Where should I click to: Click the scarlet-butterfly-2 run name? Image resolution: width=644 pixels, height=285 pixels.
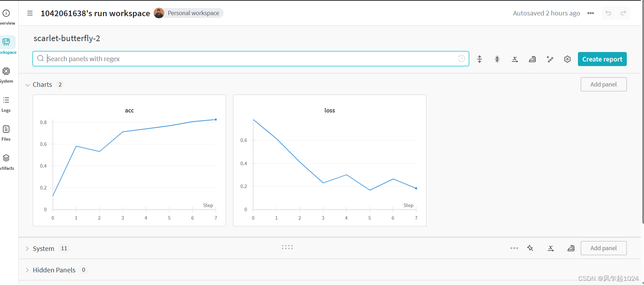(67, 38)
